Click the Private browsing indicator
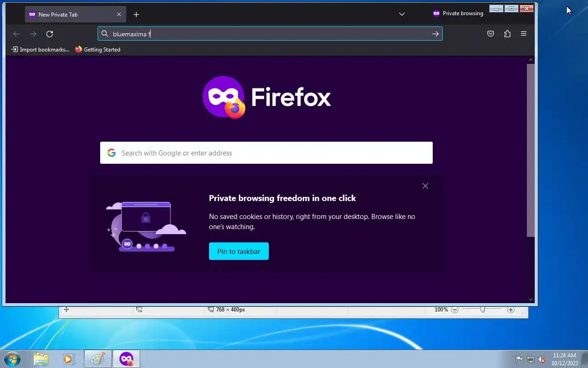The image size is (588, 368). [x=458, y=13]
